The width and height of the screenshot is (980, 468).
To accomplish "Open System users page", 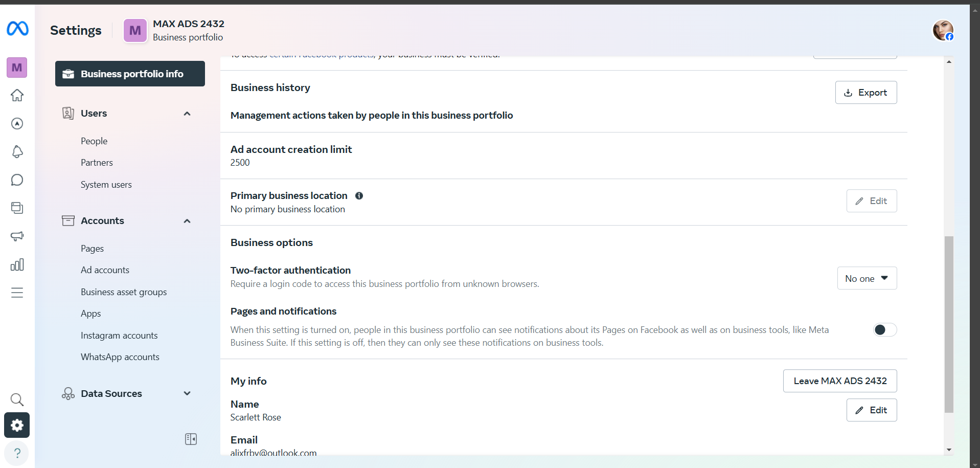I will [106, 185].
